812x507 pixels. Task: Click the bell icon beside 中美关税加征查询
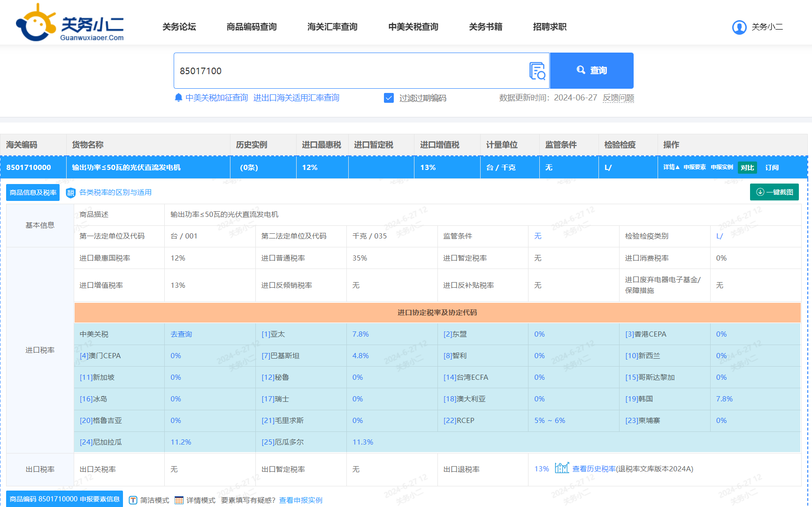[x=178, y=98]
